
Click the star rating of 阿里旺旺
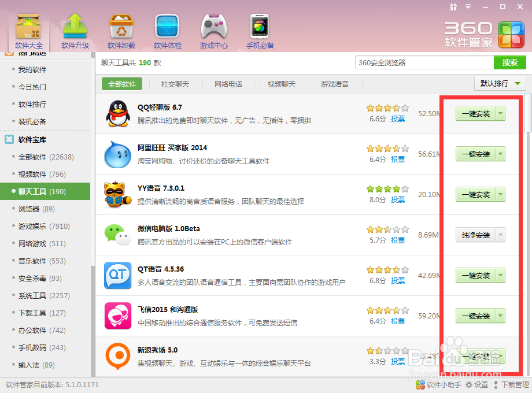(387, 149)
